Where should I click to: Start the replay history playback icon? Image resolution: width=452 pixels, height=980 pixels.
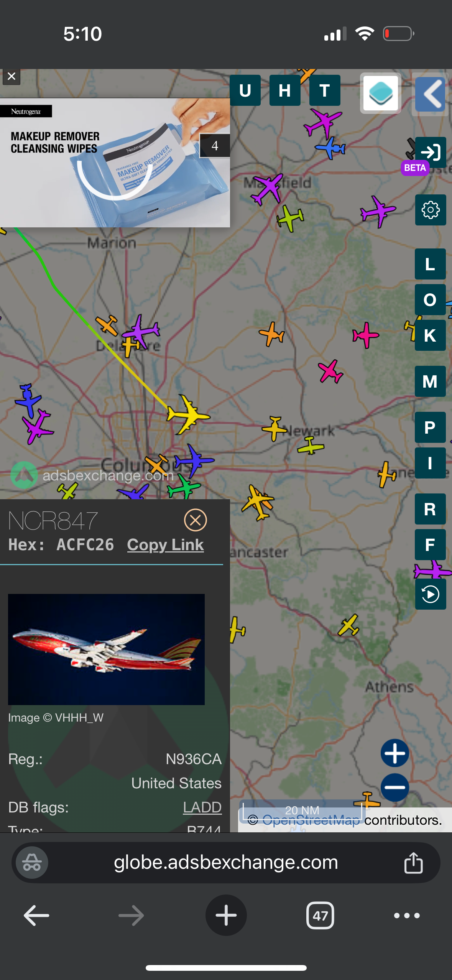[431, 594]
